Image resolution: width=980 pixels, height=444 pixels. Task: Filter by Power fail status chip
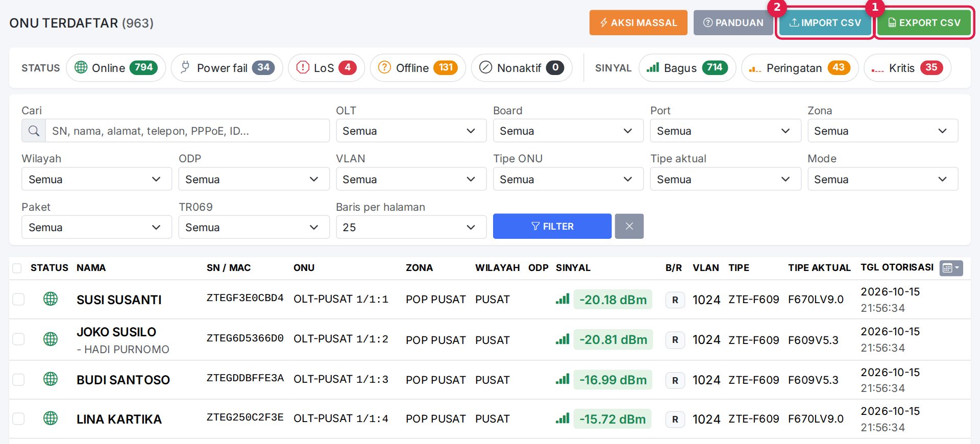coord(227,68)
